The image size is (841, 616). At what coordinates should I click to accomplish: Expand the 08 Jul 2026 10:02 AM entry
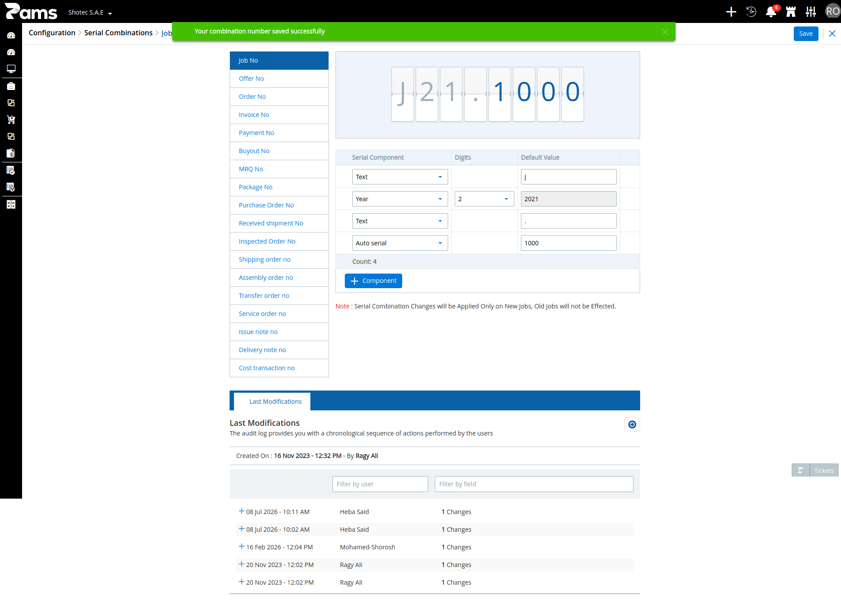(241, 529)
